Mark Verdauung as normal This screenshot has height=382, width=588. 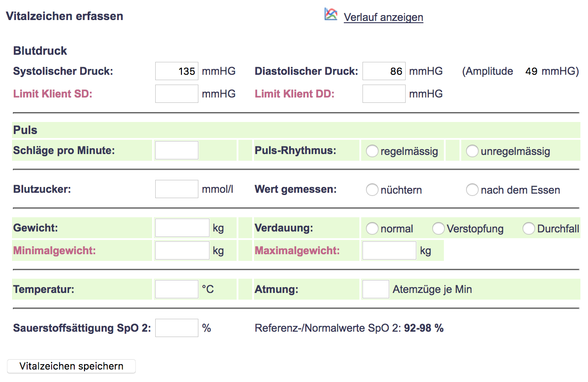372,229
